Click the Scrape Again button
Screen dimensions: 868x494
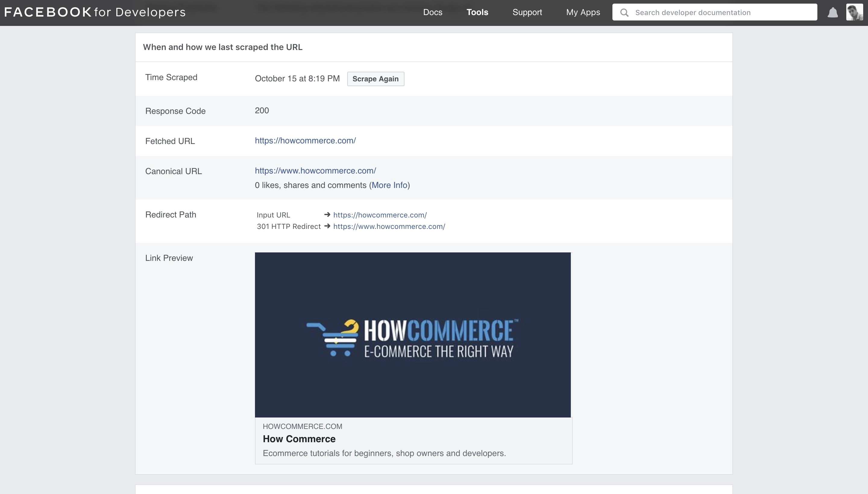376,79
